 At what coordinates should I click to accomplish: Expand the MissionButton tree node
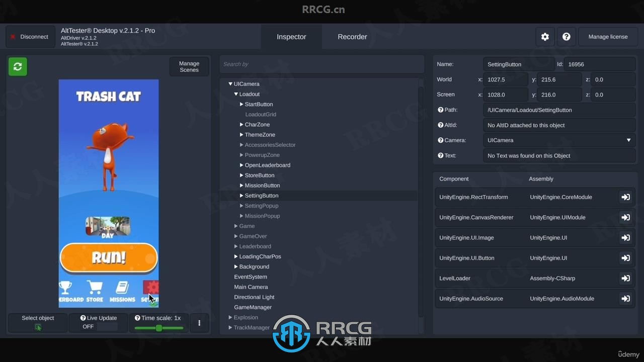242,186
